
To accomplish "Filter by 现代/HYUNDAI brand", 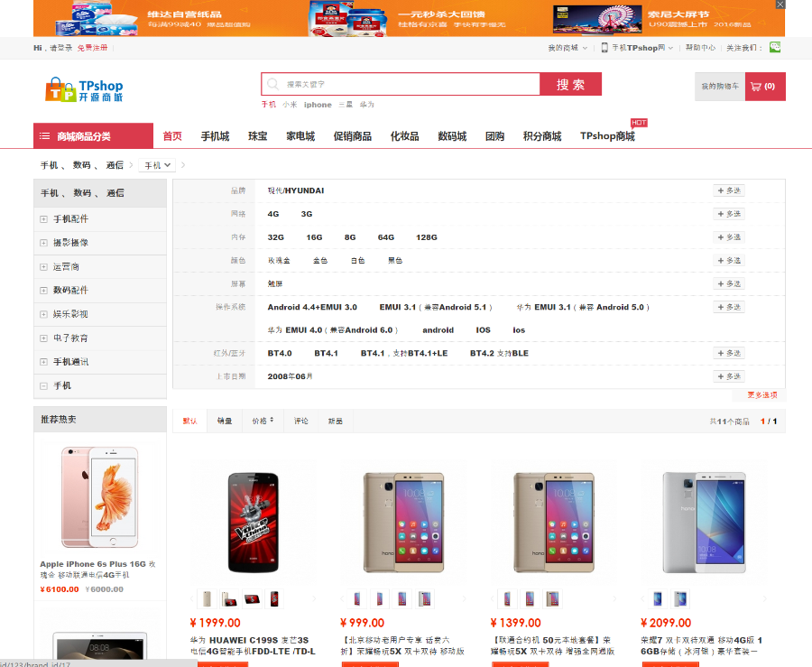I will 296,190.
